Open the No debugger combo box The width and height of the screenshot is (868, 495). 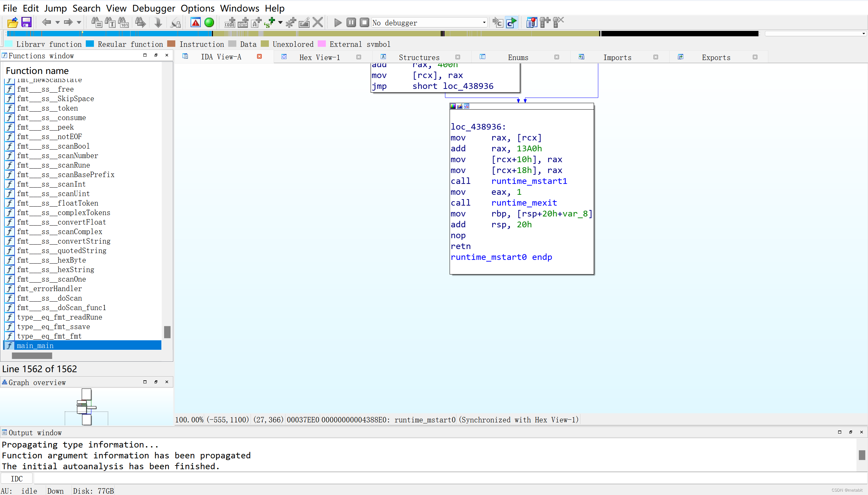tap(429, 23)
